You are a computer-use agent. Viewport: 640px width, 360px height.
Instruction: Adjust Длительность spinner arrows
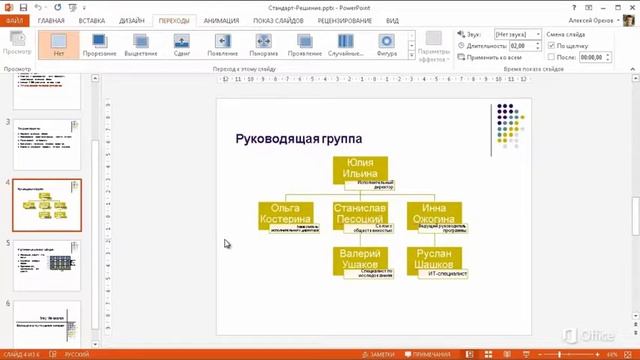pyautogui.click(x=538, y=46)
